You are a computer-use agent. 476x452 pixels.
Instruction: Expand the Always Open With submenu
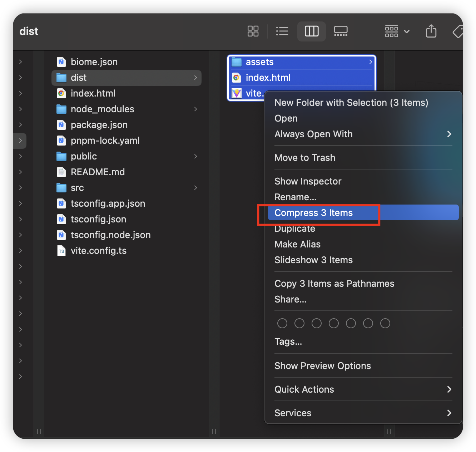[x=449, y=134]
